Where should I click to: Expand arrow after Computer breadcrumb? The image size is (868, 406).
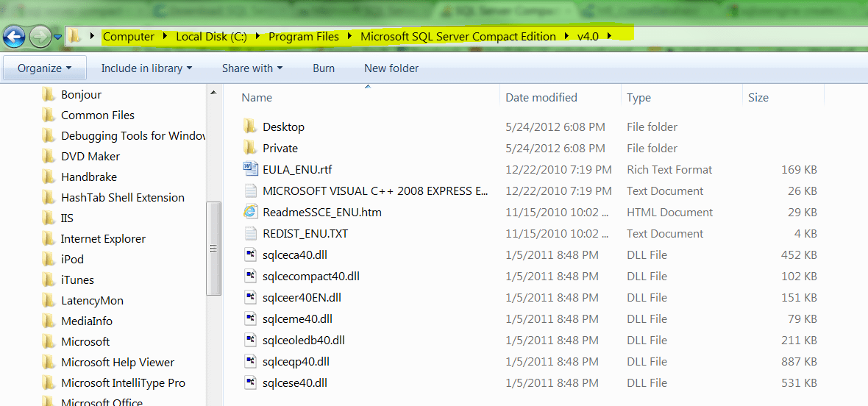tap(166, 37)
